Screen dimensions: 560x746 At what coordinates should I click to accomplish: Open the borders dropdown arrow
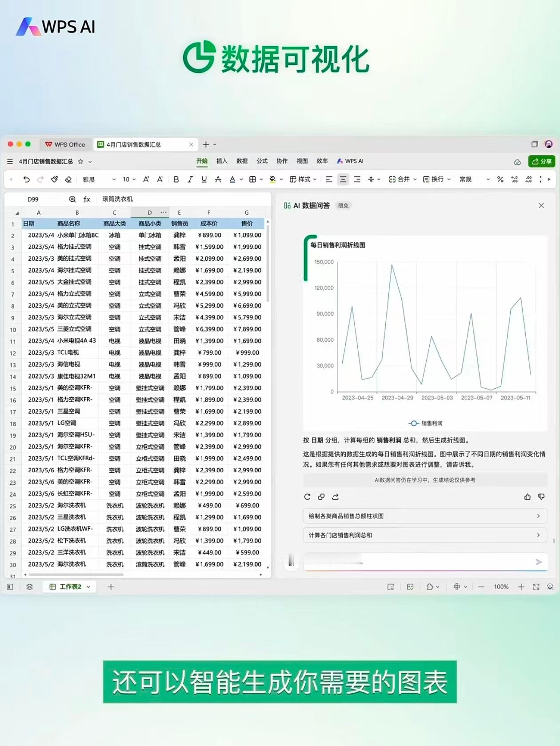(261, 180)
